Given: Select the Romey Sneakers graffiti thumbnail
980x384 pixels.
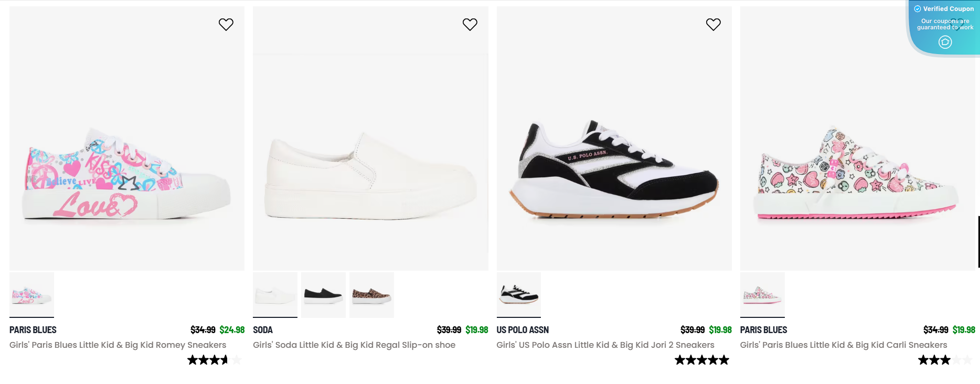Looking at the screenshot, I should (31, 295).
